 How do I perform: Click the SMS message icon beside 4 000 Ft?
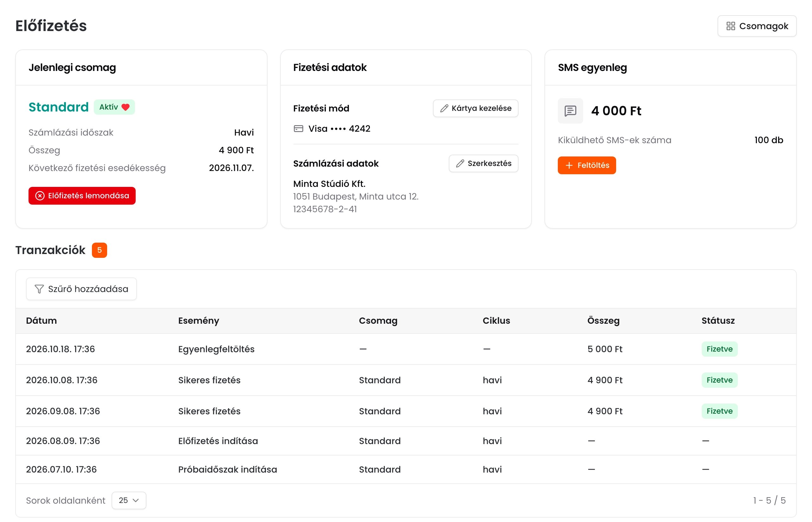coord(570,111)
